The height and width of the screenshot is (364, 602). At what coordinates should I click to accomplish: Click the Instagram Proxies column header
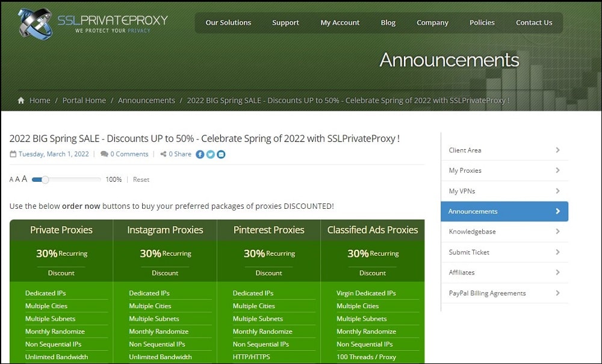click(165, 230)
